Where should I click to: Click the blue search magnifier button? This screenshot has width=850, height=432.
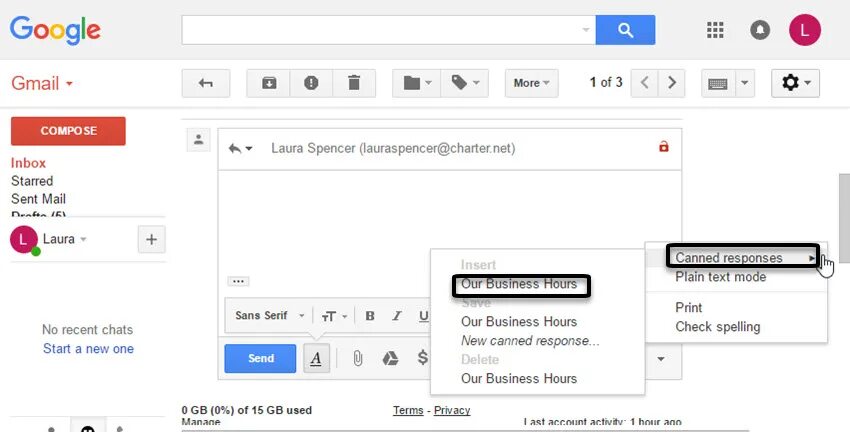tap(625, 30)
